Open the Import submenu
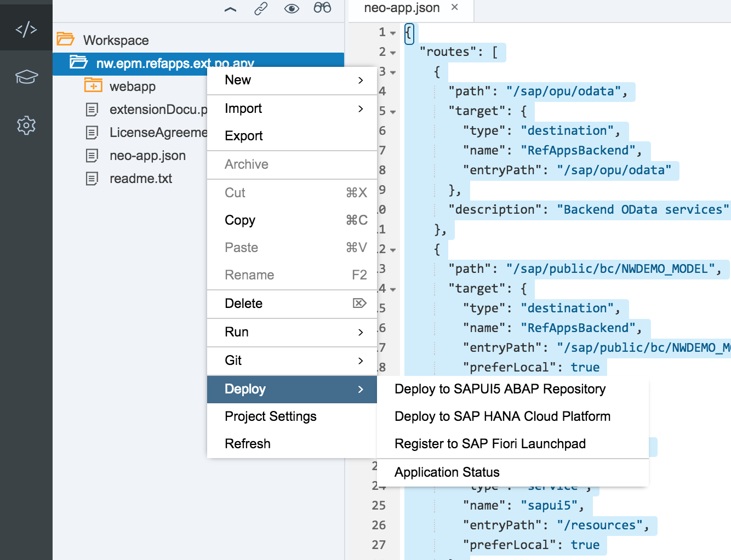 tap(292, 108)
